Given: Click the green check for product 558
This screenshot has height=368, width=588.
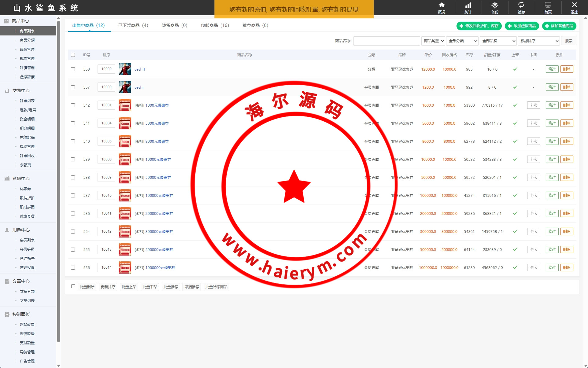Looking at the screenshot, I should pyautogui.click(x=515, y=69).
